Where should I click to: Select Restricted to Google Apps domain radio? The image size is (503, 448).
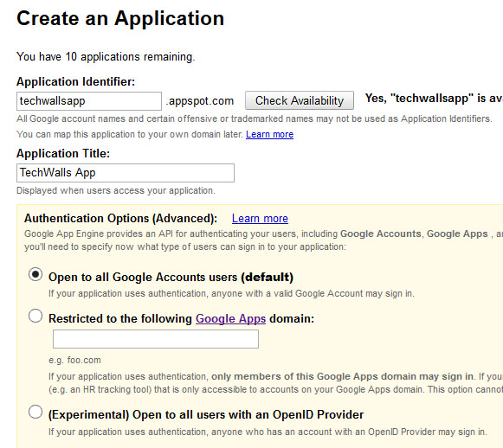point(35,316)
